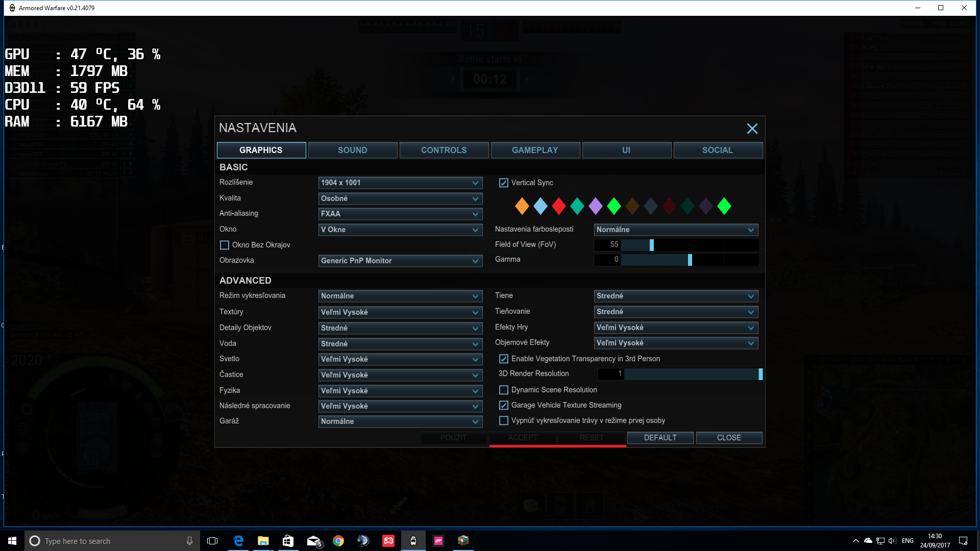980x551 pixels.
Task: Switch to the SOUND tab
Action: [x=353, y=150]
